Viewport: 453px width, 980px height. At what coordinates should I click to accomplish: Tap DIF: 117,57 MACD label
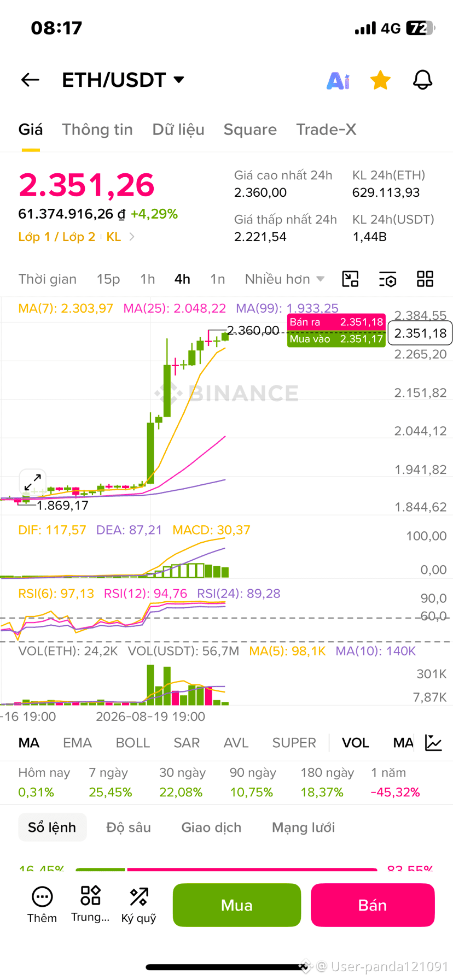52,530
